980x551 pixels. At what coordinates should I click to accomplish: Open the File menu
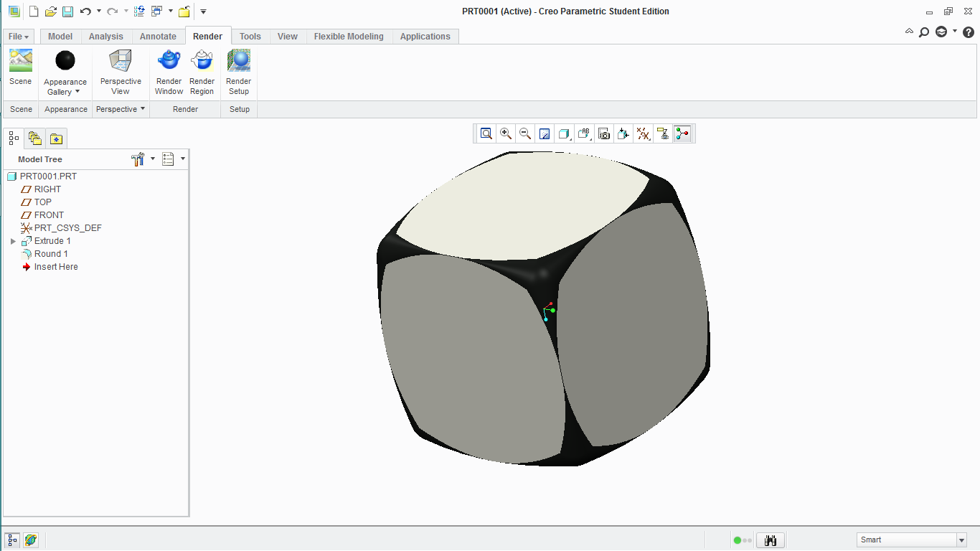[x=19, y=37]
